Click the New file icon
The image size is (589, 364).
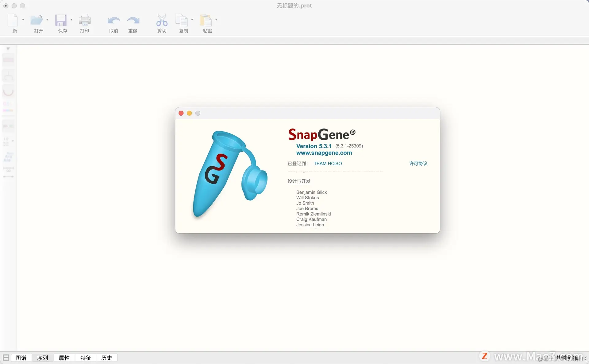click(x=13, y=20)
